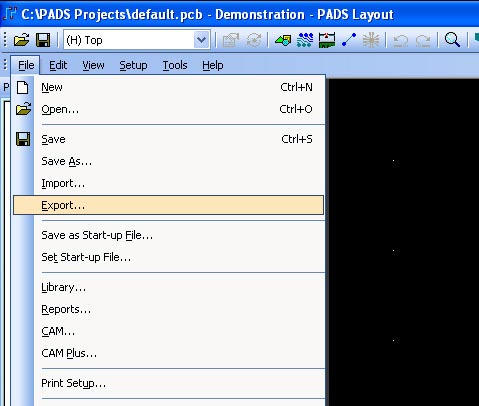This screenshot has width=479, height=406.
Task: Open the Drafting toolbar icon
Action: coord(283,40)
